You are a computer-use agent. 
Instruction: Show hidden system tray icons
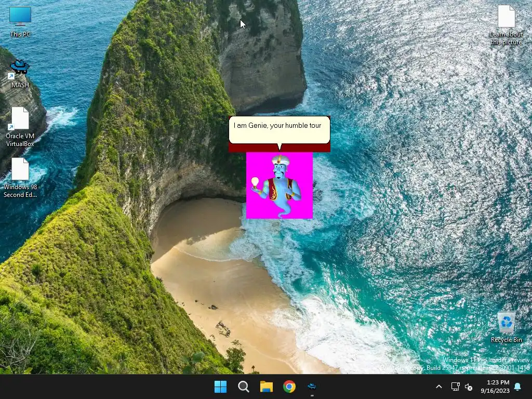tap(438, 387)
